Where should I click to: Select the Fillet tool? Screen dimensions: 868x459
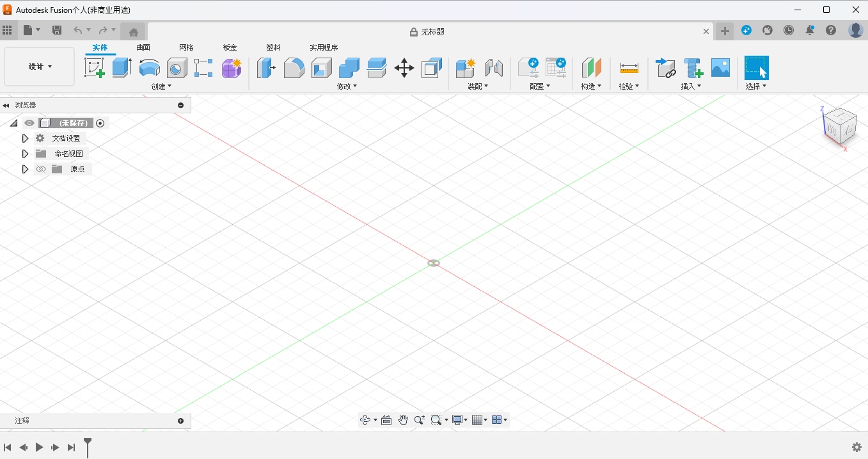294,68
